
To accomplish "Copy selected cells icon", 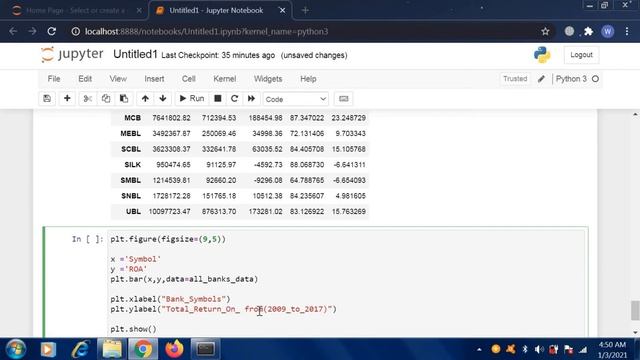I will 106,99.
